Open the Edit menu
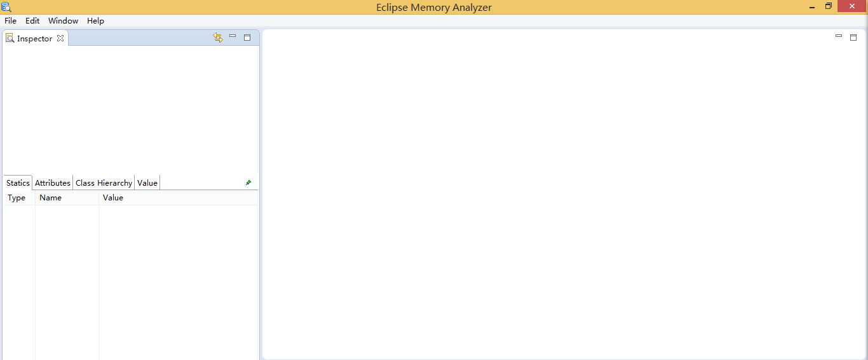The image size is (868, 360). tap(32, 21)
